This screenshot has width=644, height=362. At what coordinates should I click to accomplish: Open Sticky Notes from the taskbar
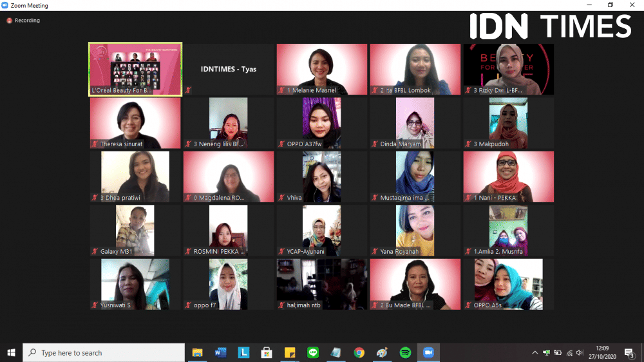pos(290,352)
